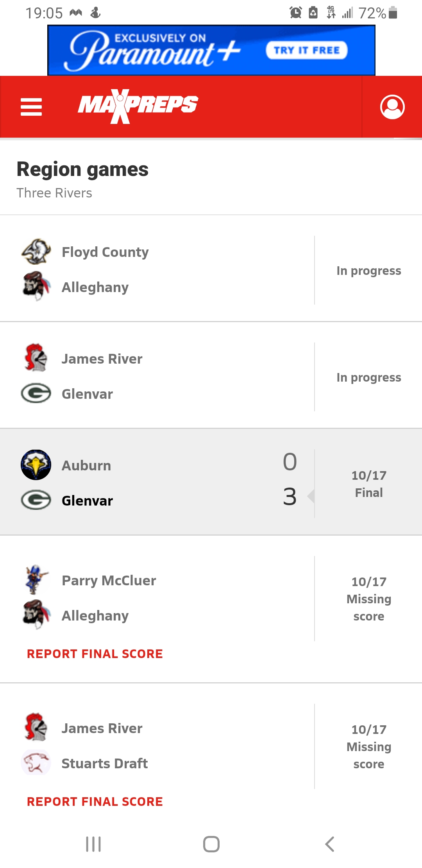
Task: Report final score for Parry McCluer game
Action: (95, 654)
